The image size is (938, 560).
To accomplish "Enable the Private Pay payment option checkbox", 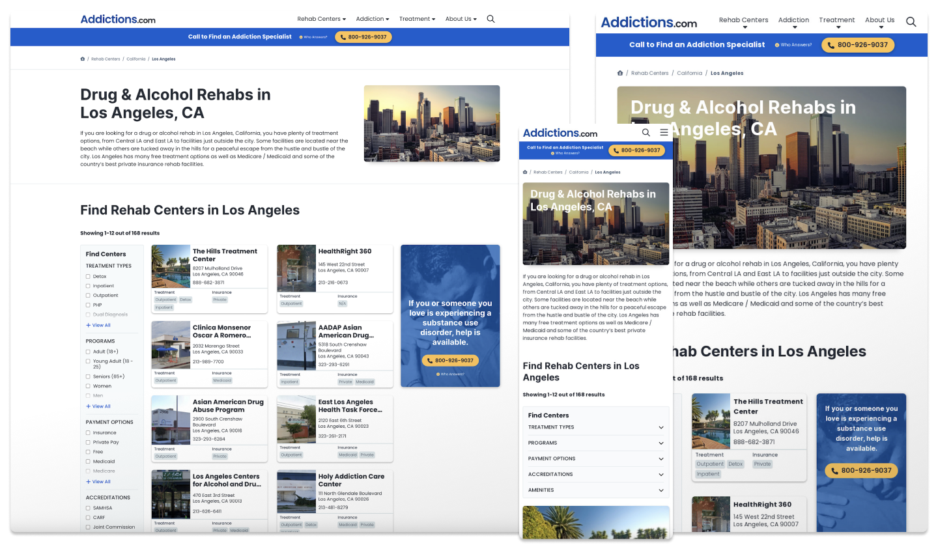I will pyautogui.click(x=88, y=442).
